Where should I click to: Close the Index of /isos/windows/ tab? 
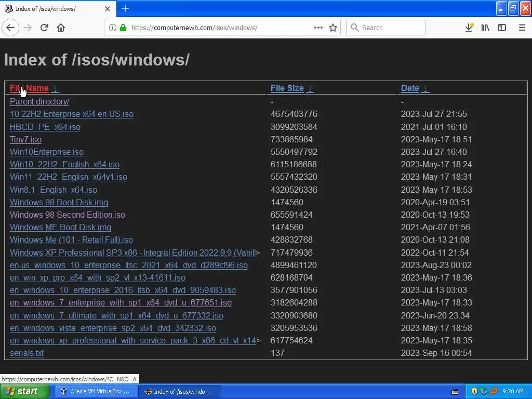click(x=108, y=9)
